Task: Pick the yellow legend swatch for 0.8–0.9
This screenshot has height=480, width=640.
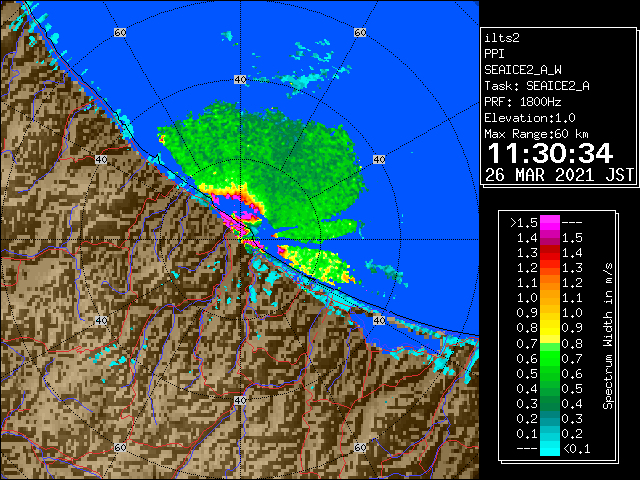Action: (550, 328)
